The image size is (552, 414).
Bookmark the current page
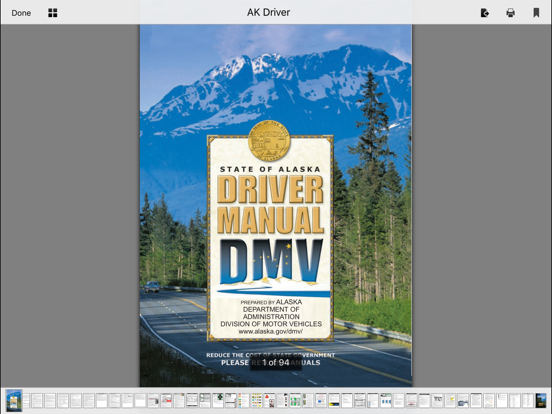pyautogui.click(x=536, y=13)
